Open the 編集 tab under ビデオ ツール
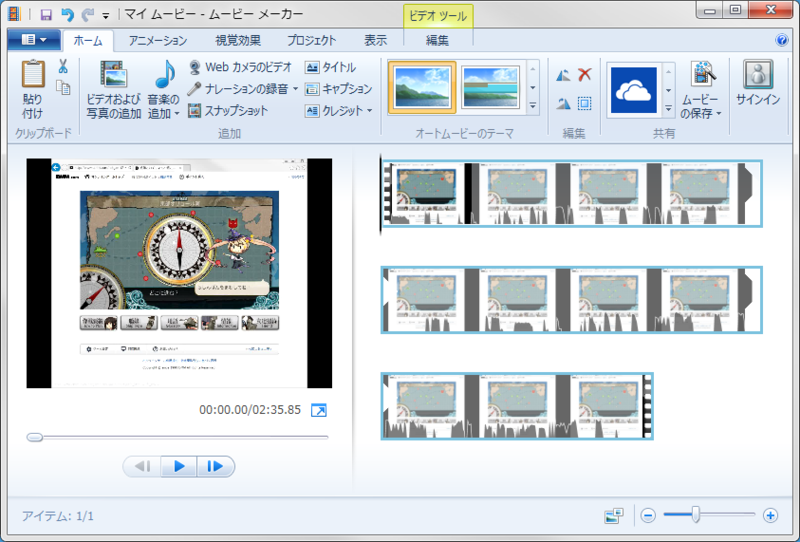 (437, 41)
